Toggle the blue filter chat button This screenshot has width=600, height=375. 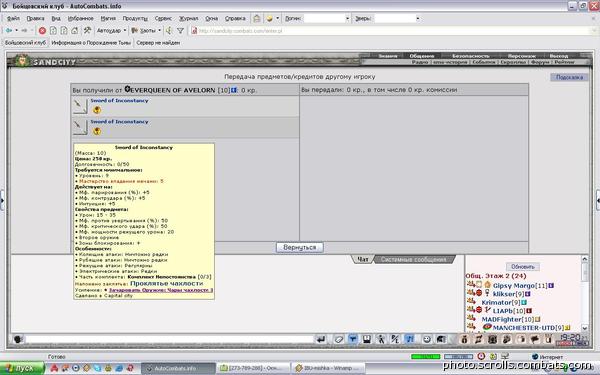pos(353,339)
